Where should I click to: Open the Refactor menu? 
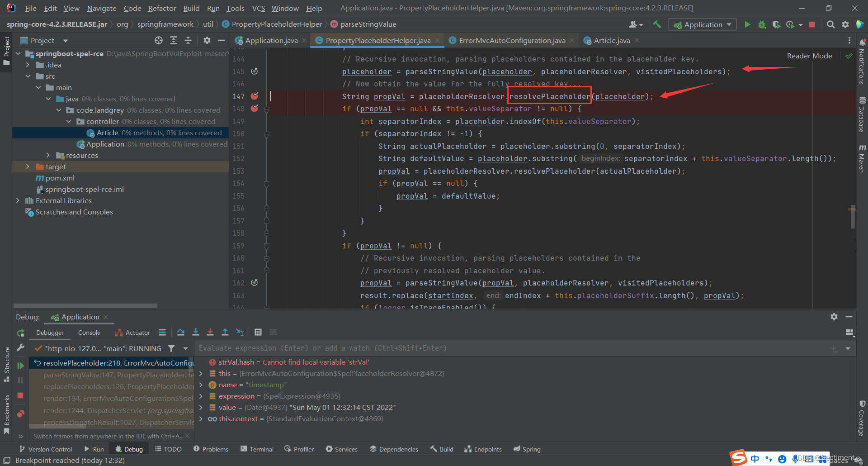point(162,8)
